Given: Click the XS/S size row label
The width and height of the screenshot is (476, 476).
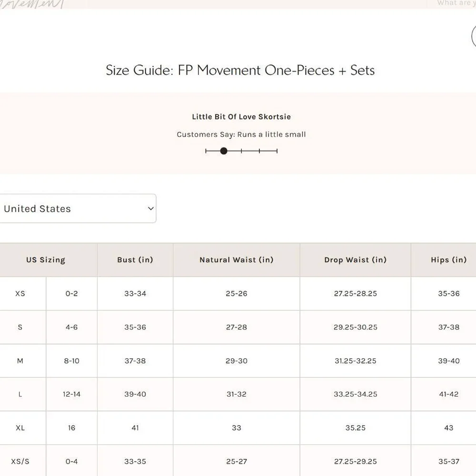Looking at the screenshot, I should click(x=20, y=462).
